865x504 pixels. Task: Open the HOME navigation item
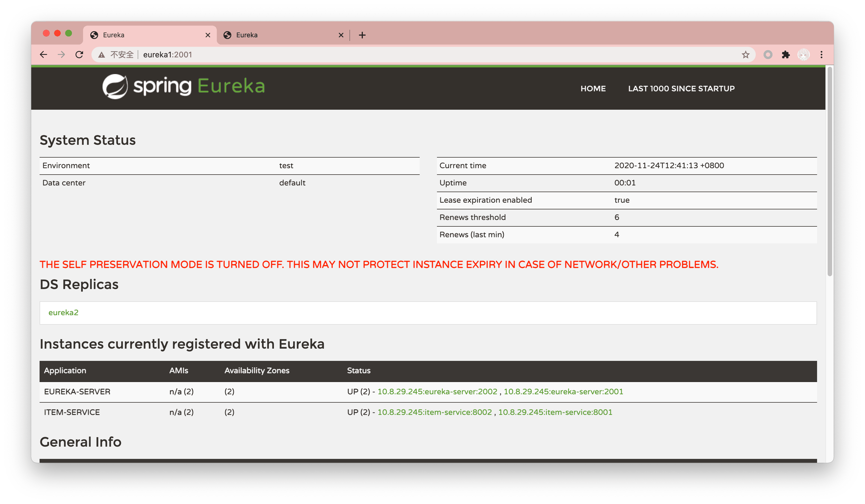[x=593, y=89]
